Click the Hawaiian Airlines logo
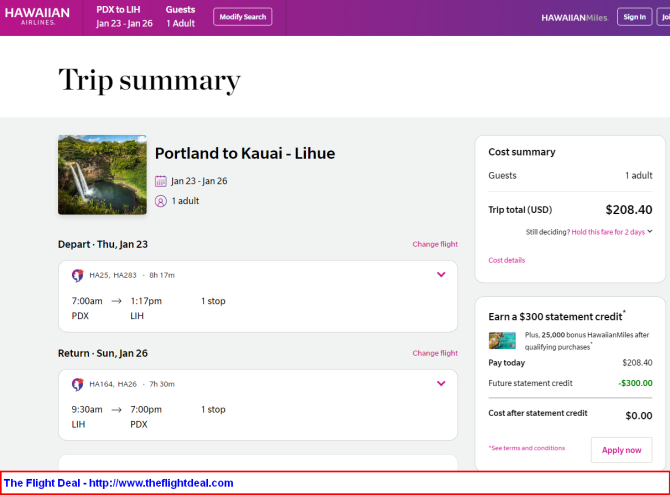The image size is (670, 495). click(37, 16)
